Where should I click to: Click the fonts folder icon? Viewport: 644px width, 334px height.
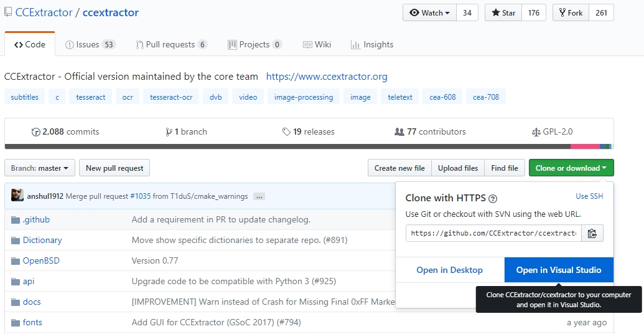tap(16, 323)
